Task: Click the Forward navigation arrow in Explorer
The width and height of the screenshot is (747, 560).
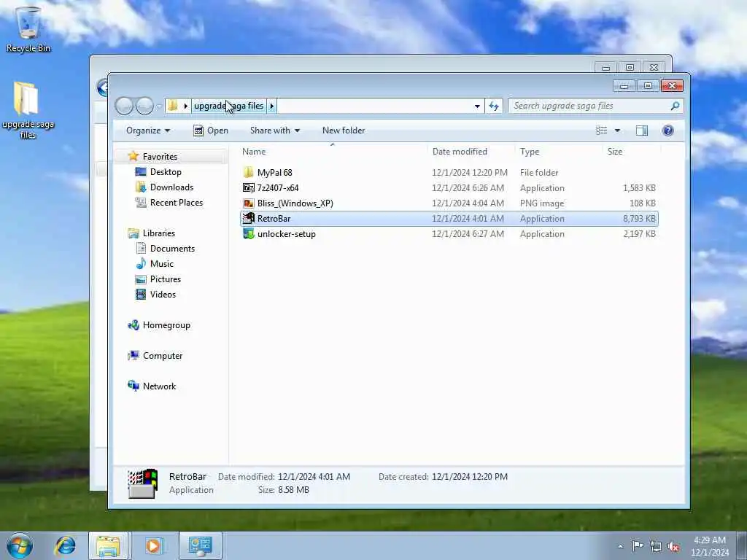Action: (144, 106)
